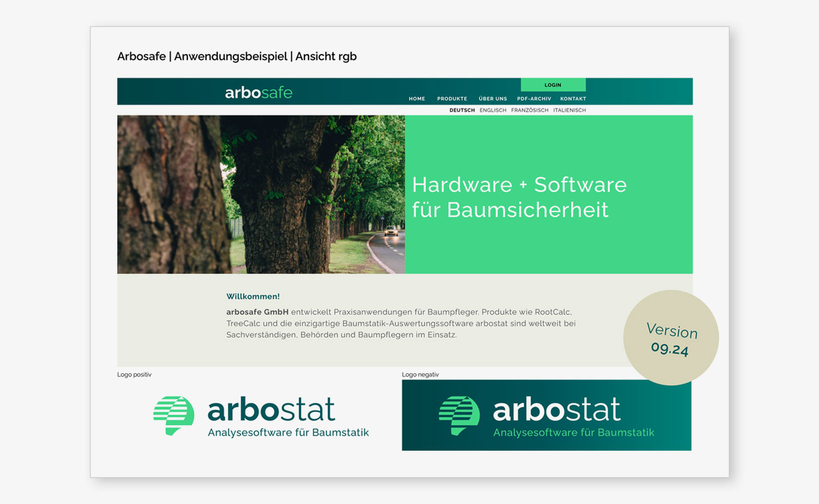Viewport: 819px width, 504px height.
Task: Switch language to ENGLISCH
Action: click(493, 110)
